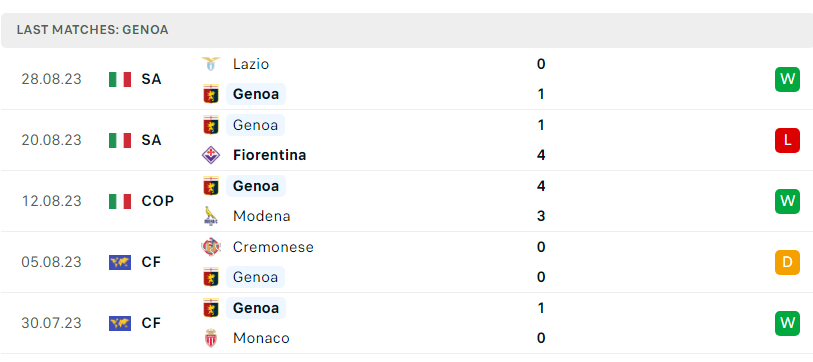This screenshot has height=362, width=813.
Task: Click world flag icon on 30.07.23 row
Action: click(x=120, y=323)
